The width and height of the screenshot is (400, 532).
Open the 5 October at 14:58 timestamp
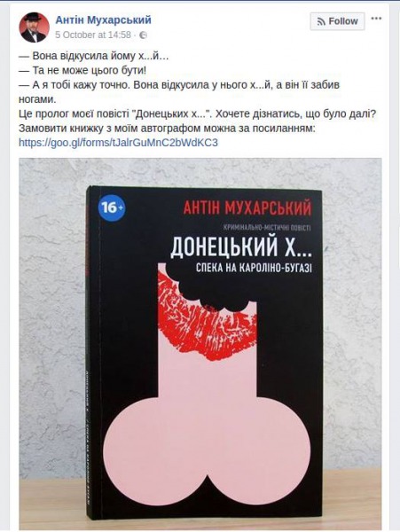(x=93, y=35)
